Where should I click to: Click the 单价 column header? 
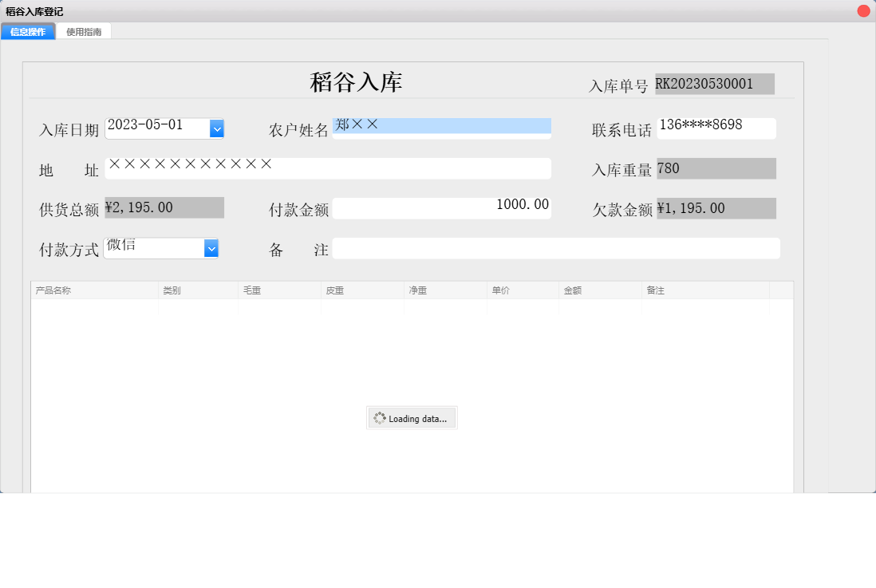[x=523, y=290]
